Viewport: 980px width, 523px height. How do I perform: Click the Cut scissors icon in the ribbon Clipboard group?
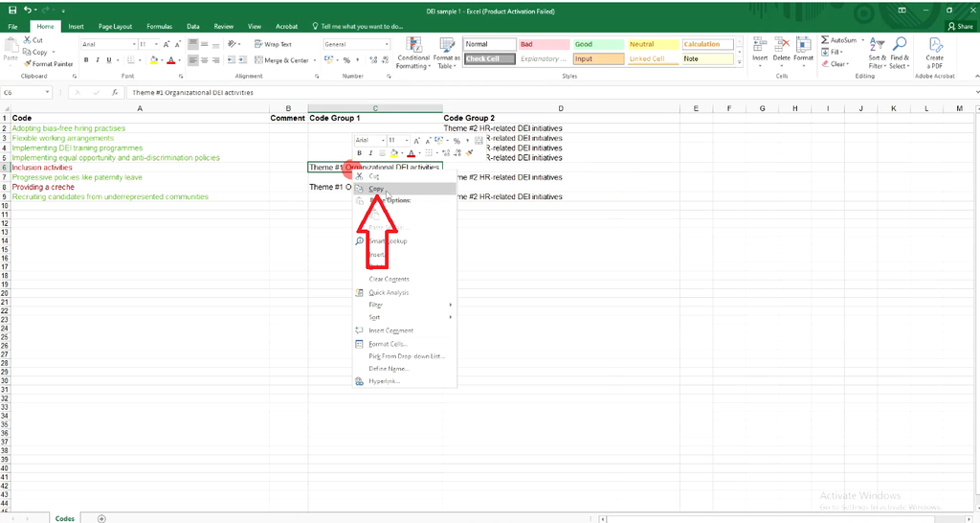[x=27, y=40]
